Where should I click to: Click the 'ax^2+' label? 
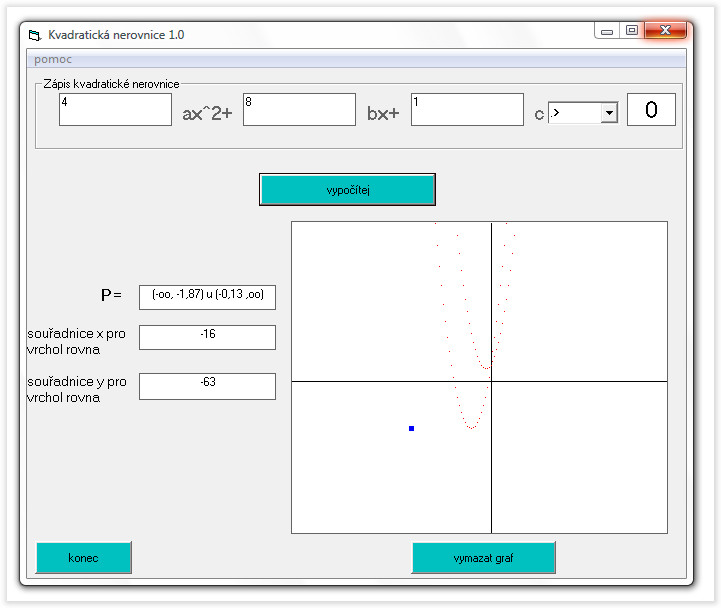(x=207, y=113)
